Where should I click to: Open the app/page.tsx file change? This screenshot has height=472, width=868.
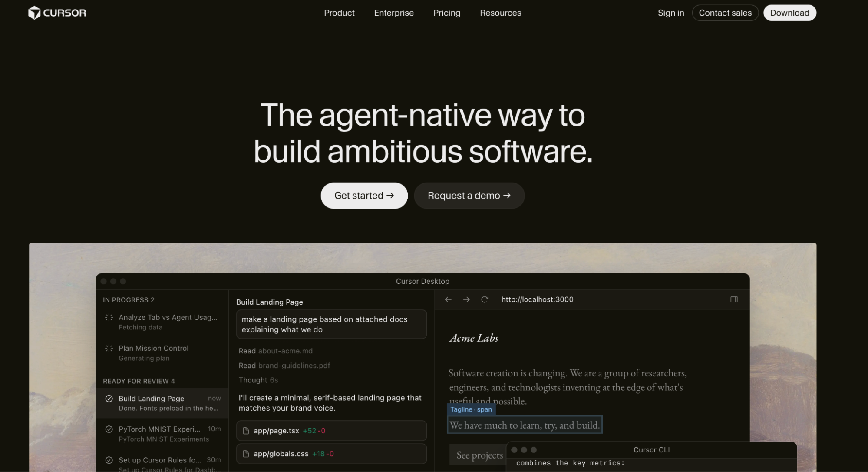pyautogui.click(x=331, y=431)
